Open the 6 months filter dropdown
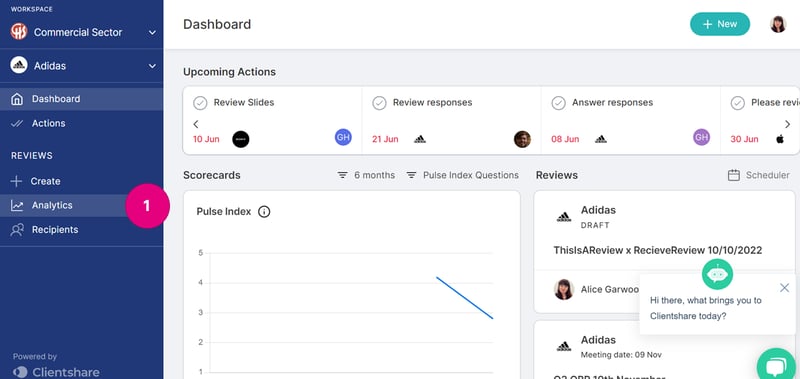Image resolution: width=800 pixels, height=379 pixels. 366,175
